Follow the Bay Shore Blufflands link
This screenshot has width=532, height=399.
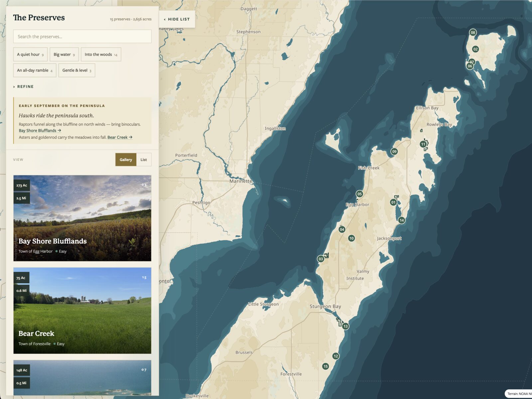click(40, 131)
